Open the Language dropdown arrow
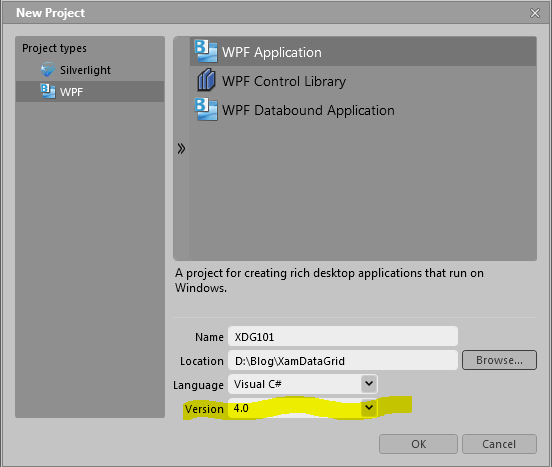 [369, 383]
